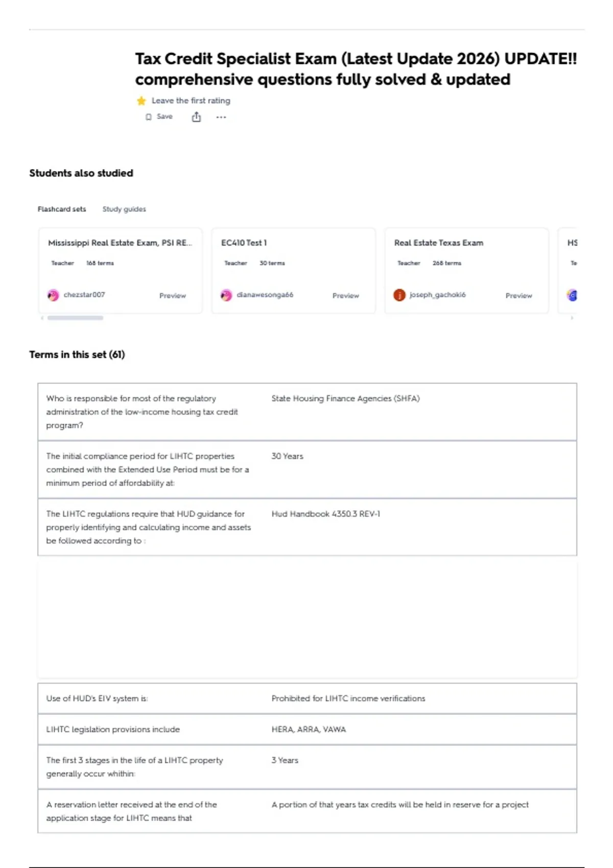Switch to the Study guides tab
This screenshot has width=613, height=868.
click(x=124, y=209)
